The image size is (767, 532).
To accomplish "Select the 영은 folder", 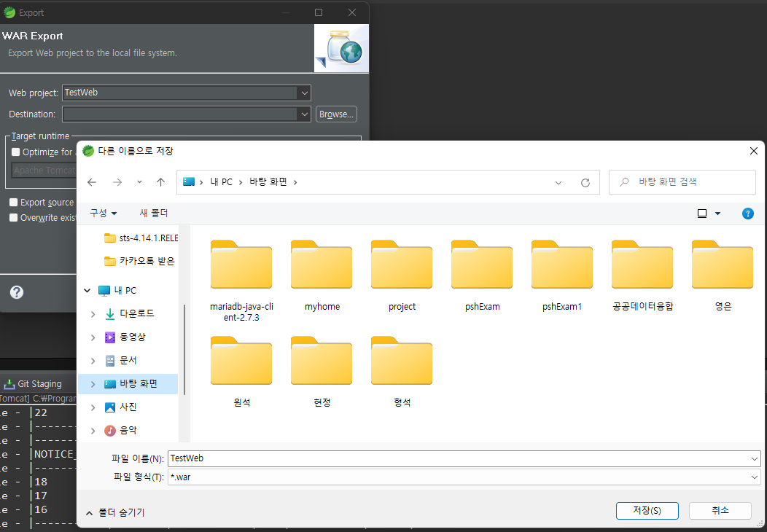I will pos(723,276).
